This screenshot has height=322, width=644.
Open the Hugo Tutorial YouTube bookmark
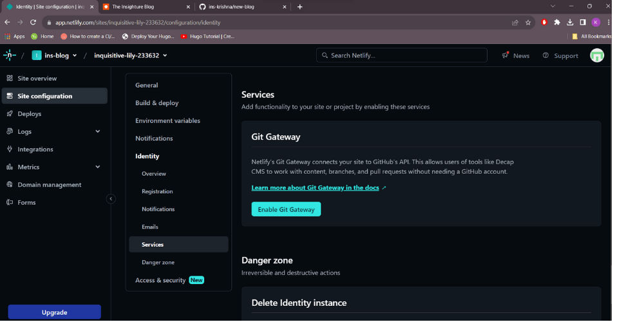tap(207, 36)
